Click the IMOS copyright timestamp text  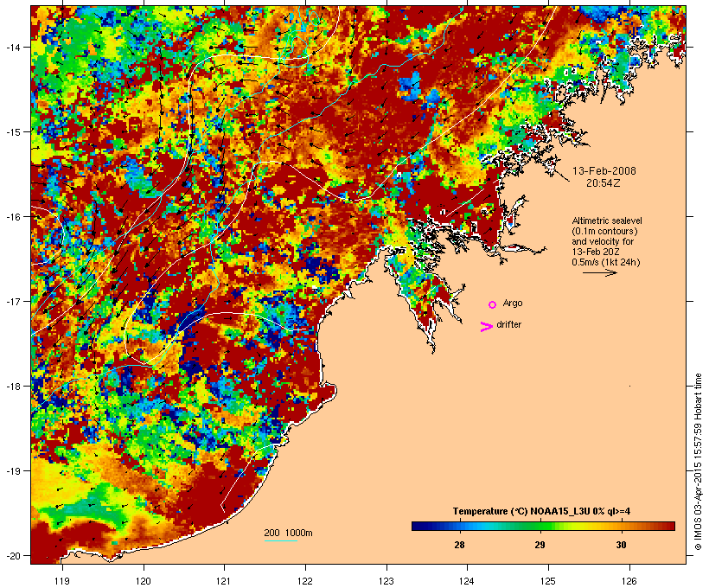(699, 462)
